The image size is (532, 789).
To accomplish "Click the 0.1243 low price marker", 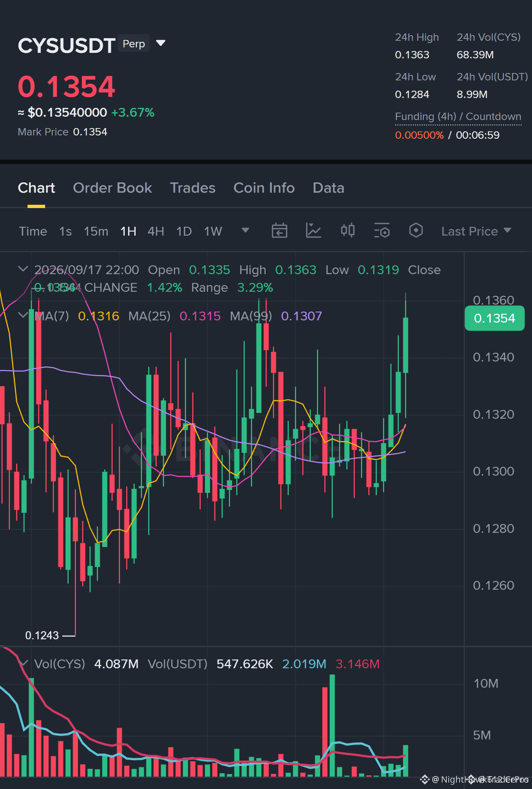I will (42, 635).
